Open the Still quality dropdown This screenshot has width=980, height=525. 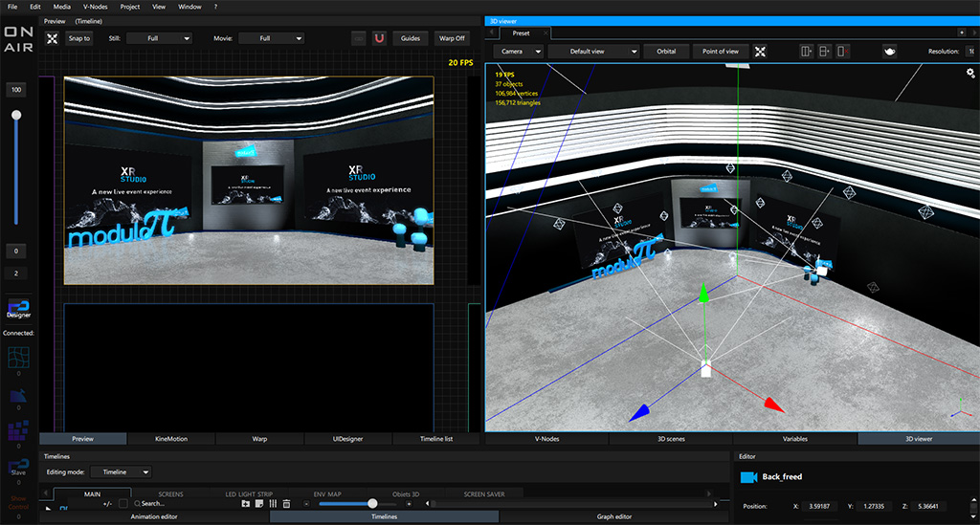pos(159,38)
